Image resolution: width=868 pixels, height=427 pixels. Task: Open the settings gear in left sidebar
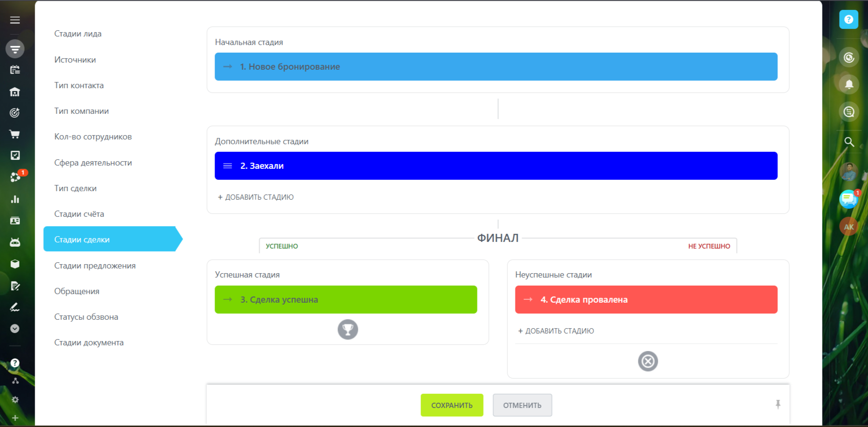[15, 399]
